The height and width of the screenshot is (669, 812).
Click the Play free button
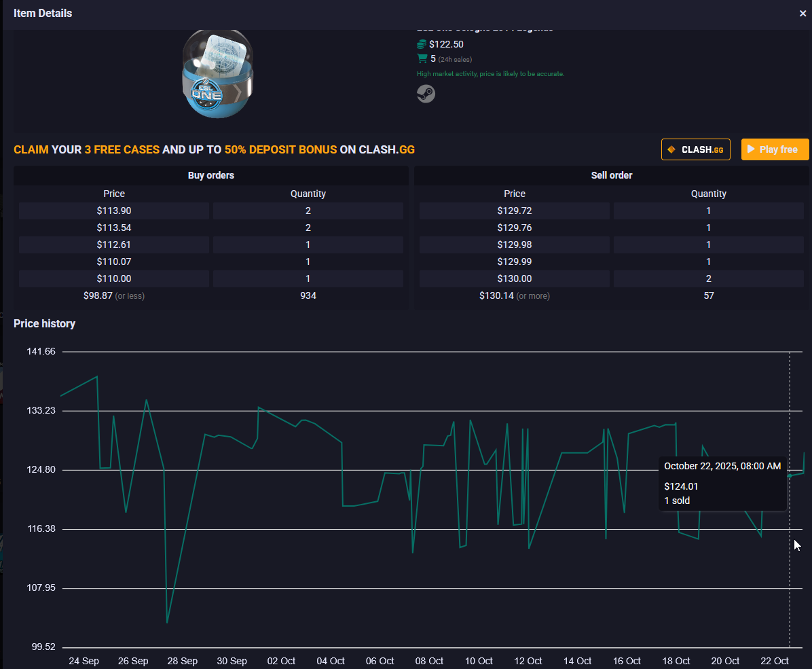[775, 149]
